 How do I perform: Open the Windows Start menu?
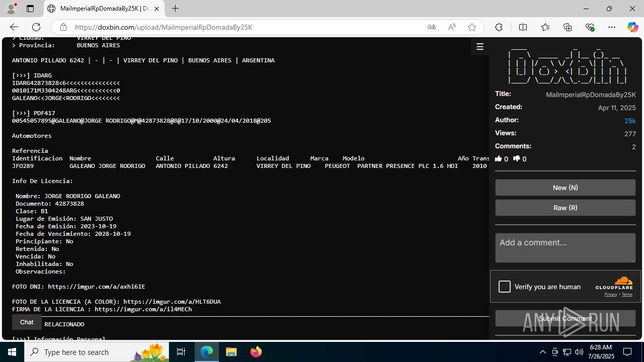pyautogui.click(x=12, y=352)
